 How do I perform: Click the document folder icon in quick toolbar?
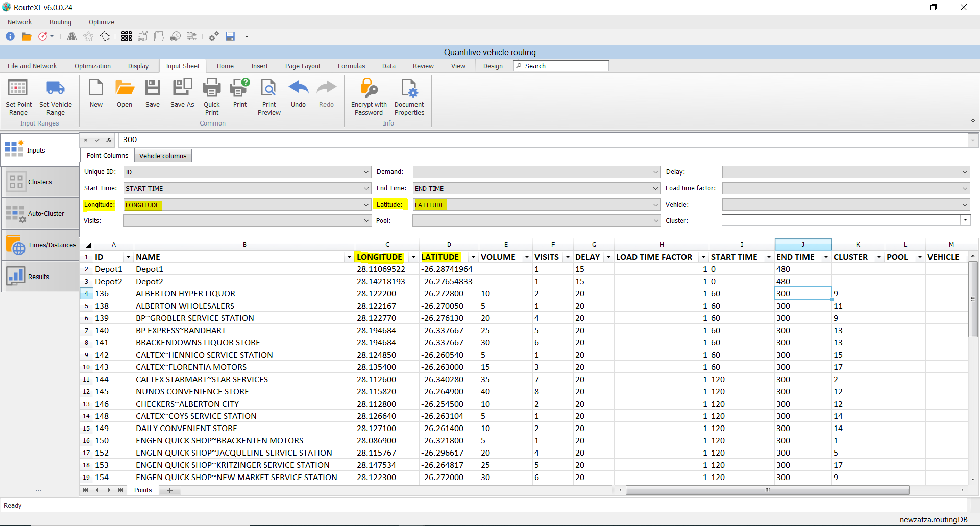pyautogui.click(x=159, y=36)
